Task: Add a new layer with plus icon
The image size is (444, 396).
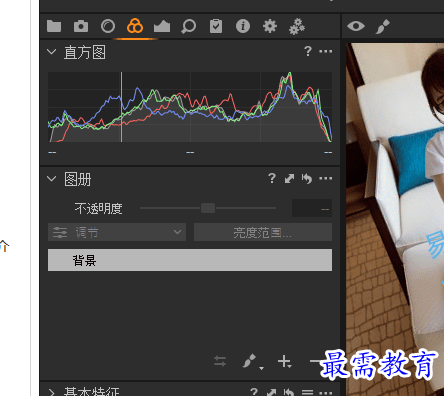Action: [285, 361]
